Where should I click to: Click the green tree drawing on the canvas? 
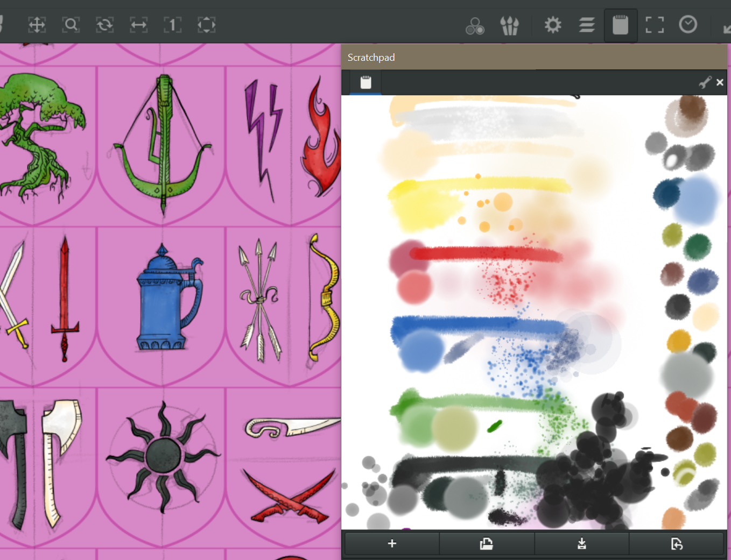tap(39, 137)
